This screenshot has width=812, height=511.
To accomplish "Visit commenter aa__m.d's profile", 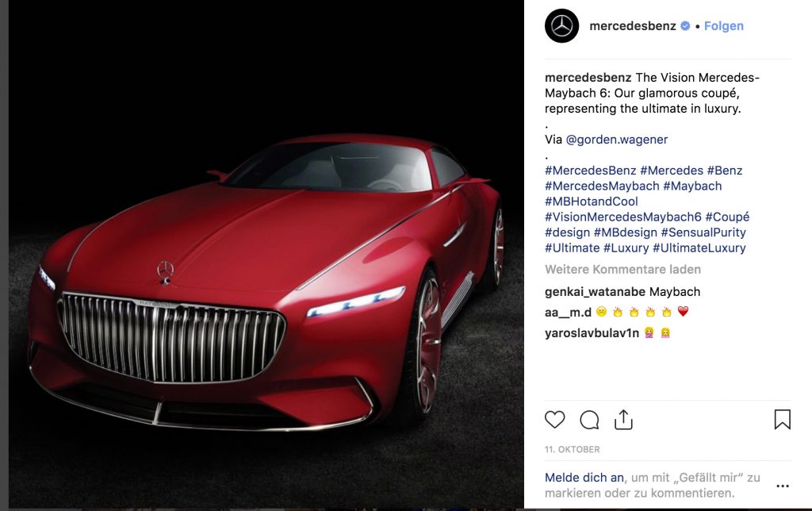I will tap(568, 312).
